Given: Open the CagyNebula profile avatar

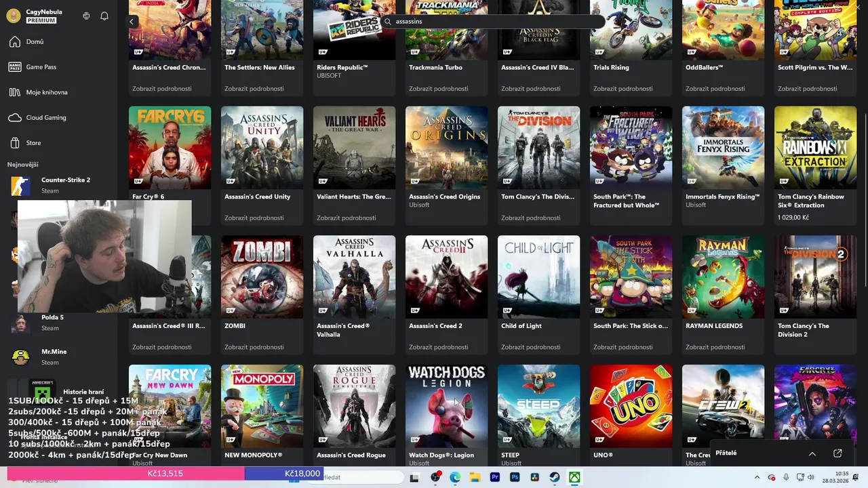Looking at the screenshot, I should tap(14, 16).
